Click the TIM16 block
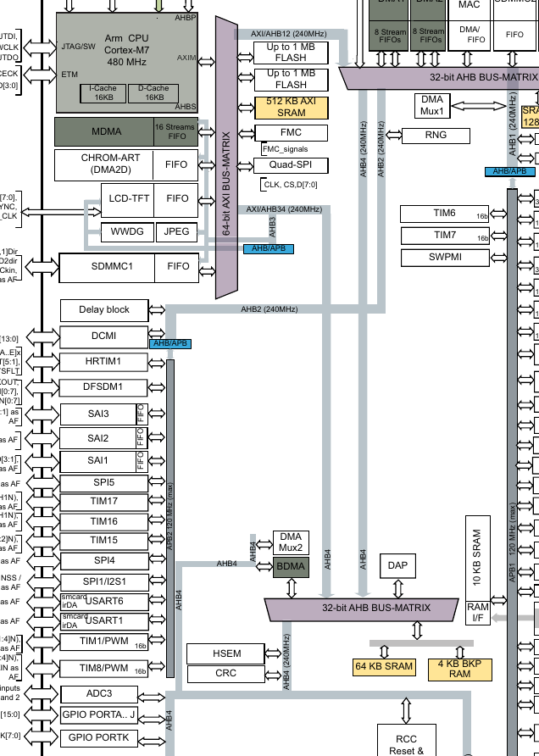The height and width of the screenshot is (756, 539). tap(104, 522)
